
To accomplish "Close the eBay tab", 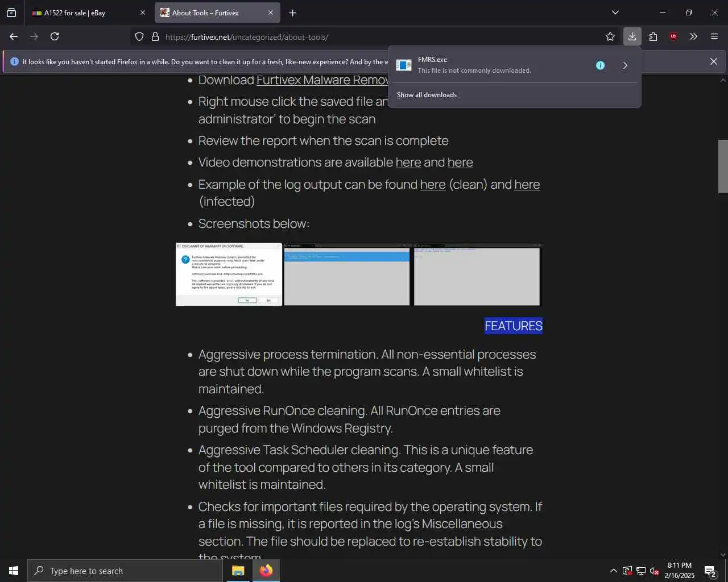I will (x=143, y=13).
